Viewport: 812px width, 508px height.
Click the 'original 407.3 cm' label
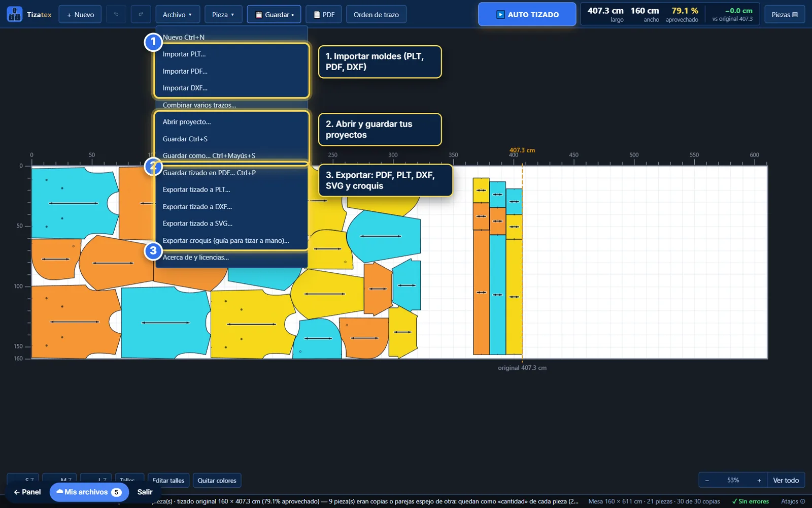[522, 368]
